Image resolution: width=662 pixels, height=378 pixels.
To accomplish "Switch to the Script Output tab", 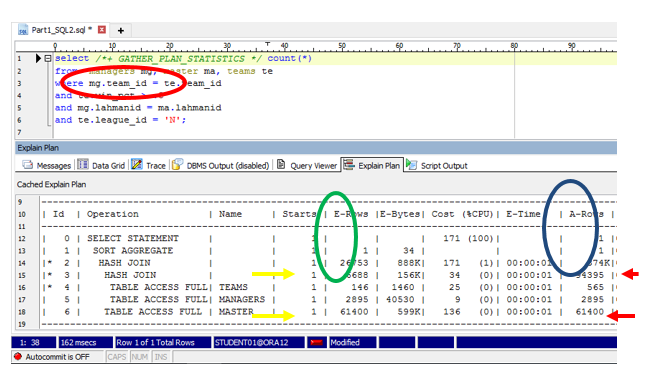I will (437, 166).
